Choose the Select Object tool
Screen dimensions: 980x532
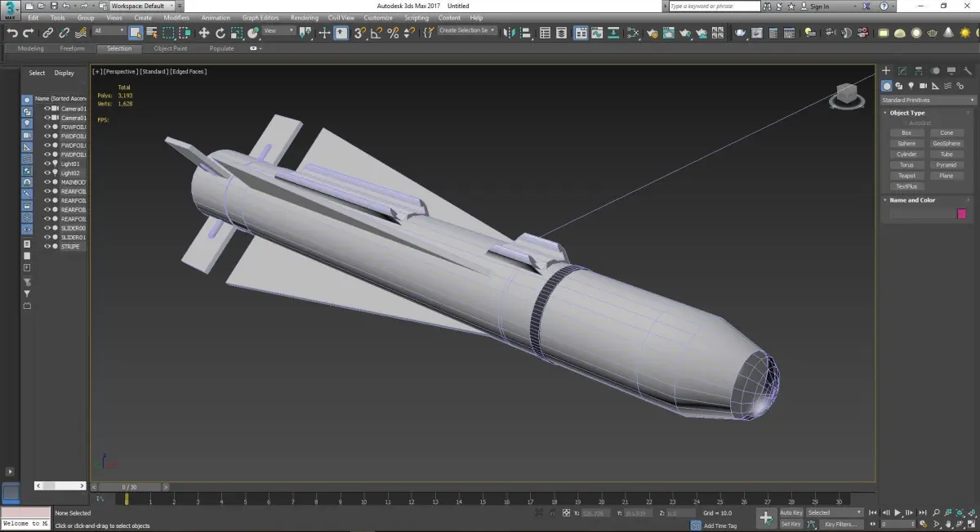click(136, 33)
